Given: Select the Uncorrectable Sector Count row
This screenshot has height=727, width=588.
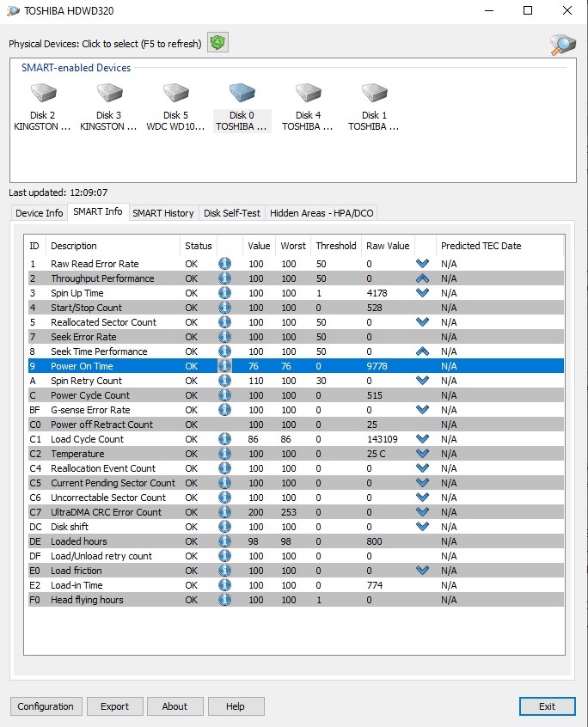Looking at the screenshot, I should [296, 498].
